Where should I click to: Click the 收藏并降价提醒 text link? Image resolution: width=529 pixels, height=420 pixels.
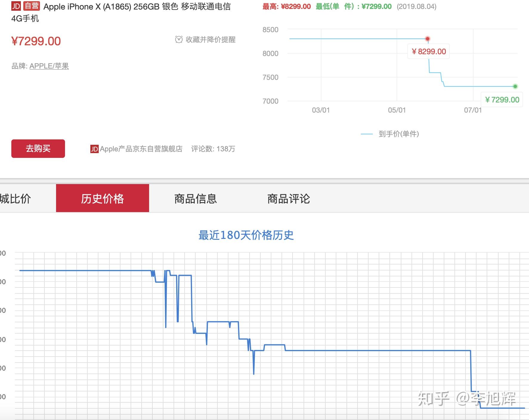pyautogui.click(x=211, y=39)
